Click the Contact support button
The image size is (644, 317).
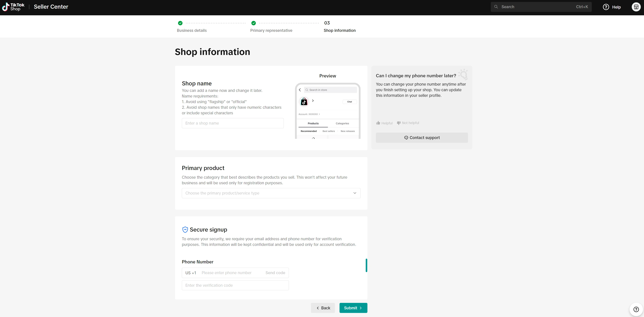(x=422, y=138)
